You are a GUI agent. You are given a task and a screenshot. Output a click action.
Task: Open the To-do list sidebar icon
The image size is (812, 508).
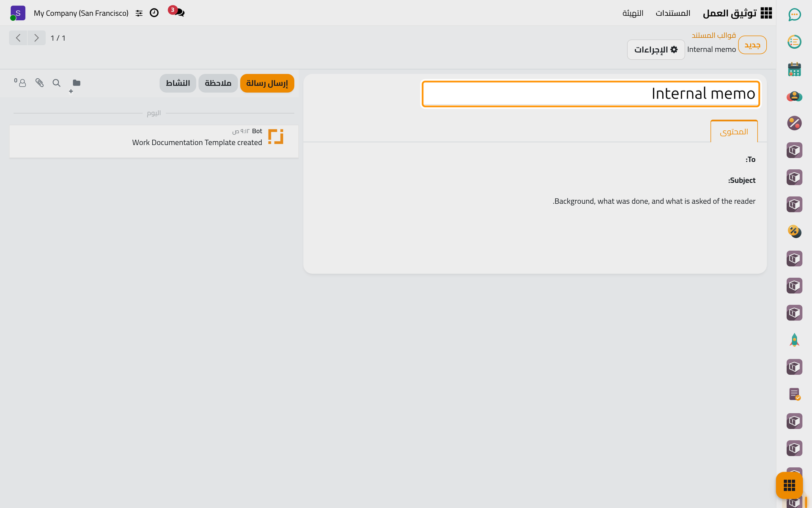pyautogui.click(x=794, y=42)
